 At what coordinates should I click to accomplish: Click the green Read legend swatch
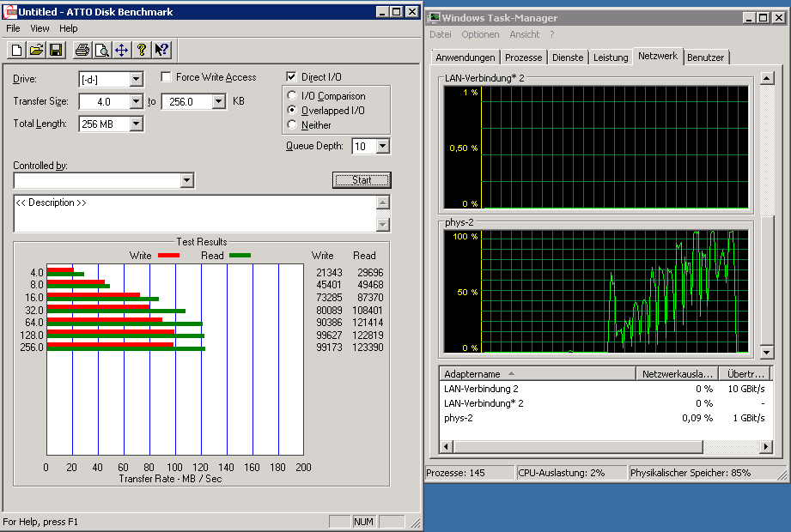(240, 256)
